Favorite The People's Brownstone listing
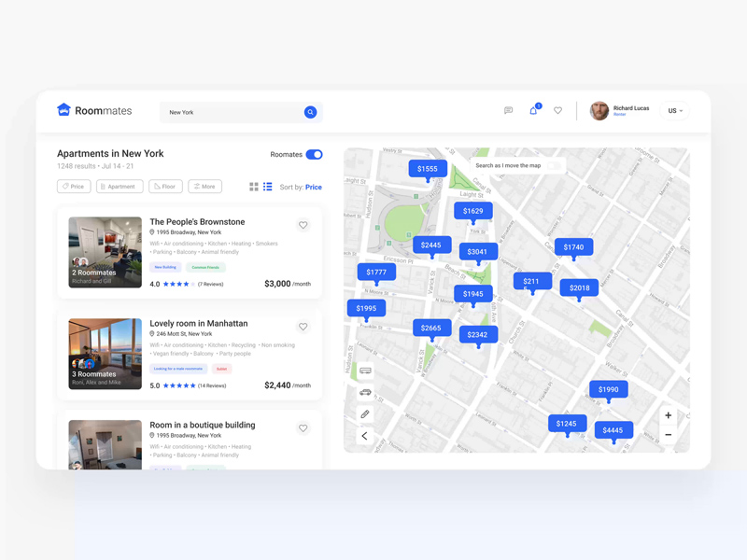Screen dimensions: 747x560 [303, 225]
